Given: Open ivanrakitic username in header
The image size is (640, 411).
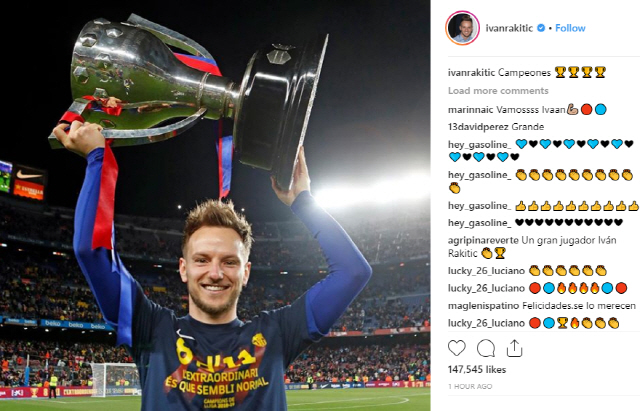Looking at the screenshot, I should (509, 28).
